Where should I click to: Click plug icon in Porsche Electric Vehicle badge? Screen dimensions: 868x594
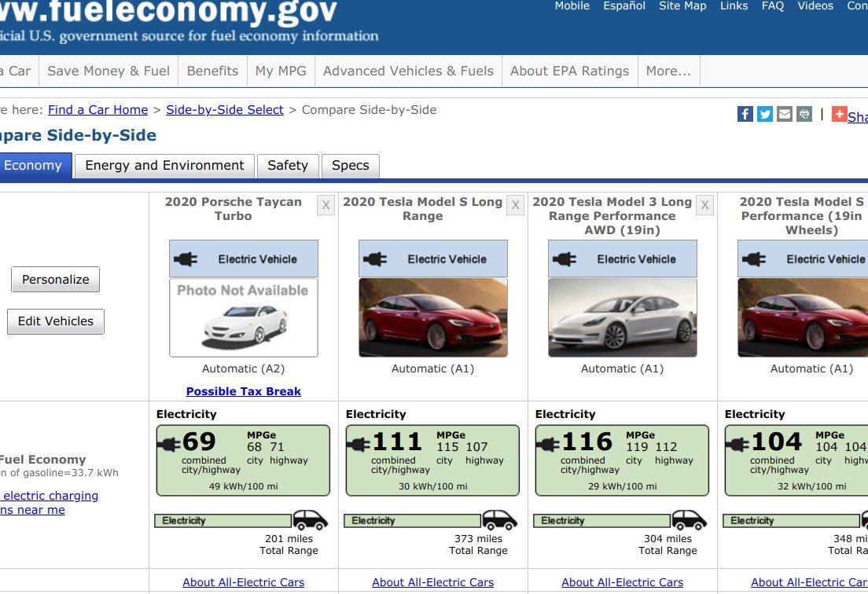coord(186,258)
